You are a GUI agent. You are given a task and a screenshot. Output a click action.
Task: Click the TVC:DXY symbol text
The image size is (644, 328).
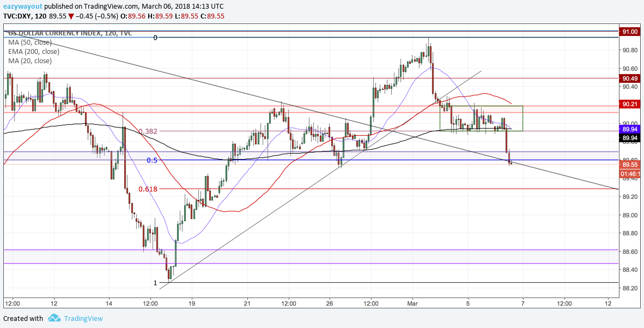17,16
